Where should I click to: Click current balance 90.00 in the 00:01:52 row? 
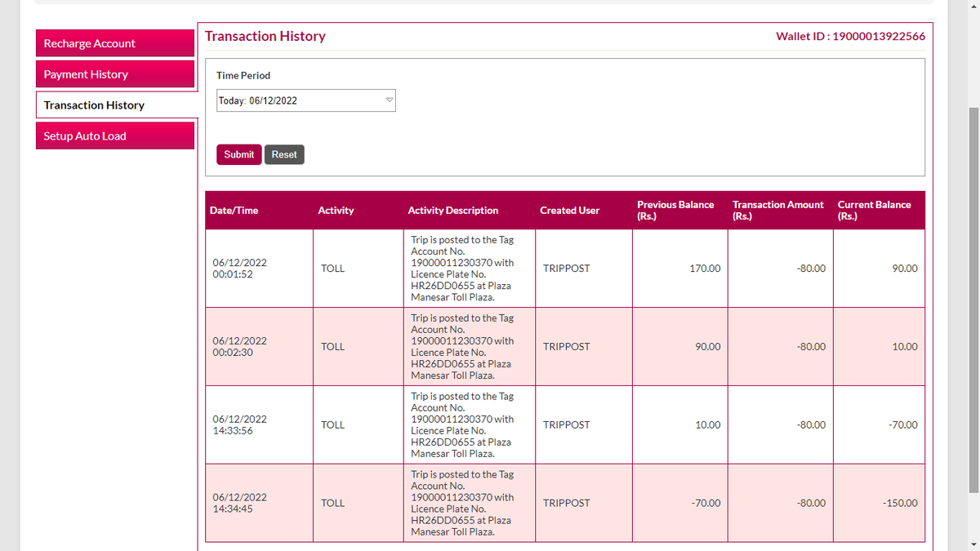905,269
